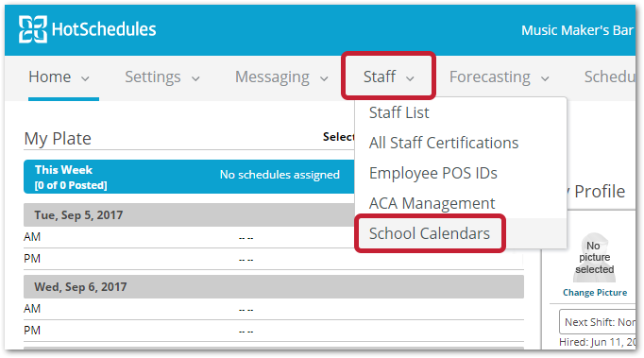Go to the Home tab
Screen dimensions: 644x358
50,77
